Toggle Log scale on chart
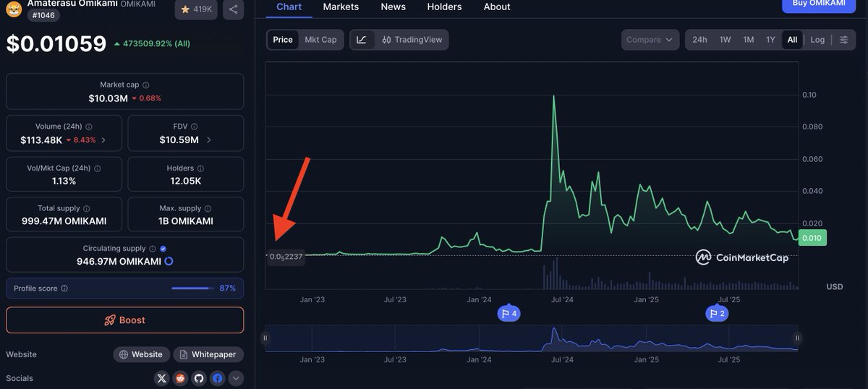 tap(817, 40)
